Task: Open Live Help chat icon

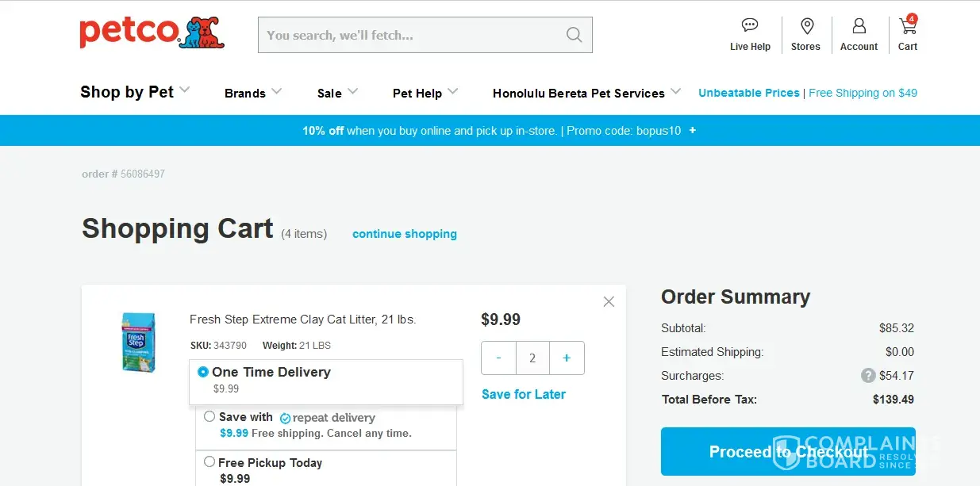Action: (x=750, y=26)
